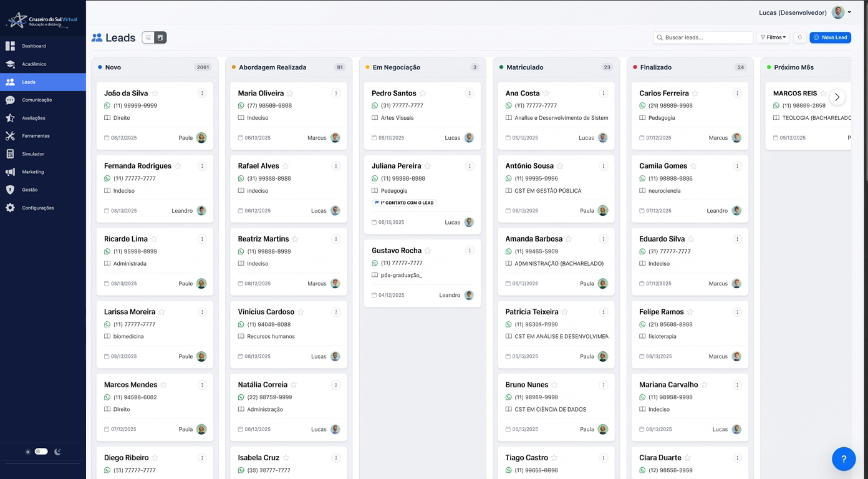The height and width of the screenshot is (479, 868).
Task: Open the options menu on Pedro Santos card
Action: coord(470,92)
